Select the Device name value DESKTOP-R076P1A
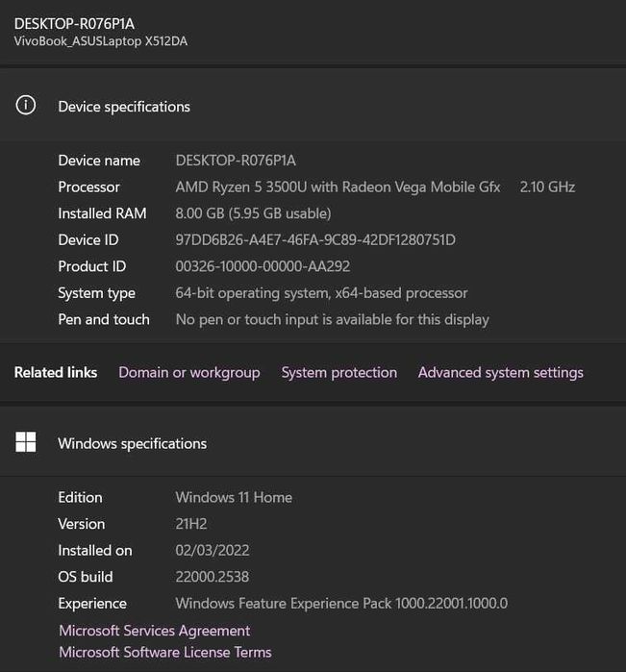This screenshot has width=626, height=672. pyautogui.click(x=236, y=161)
